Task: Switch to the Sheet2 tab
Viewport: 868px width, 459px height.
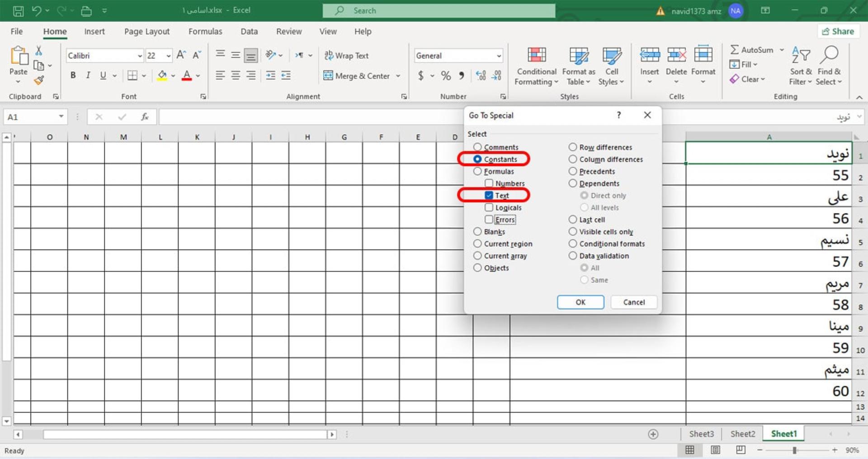Action: click(x=743, y=434)
